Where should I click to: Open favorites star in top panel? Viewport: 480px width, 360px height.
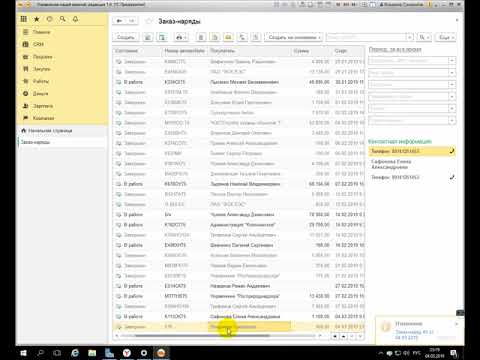pyautogui.click(x=37, y=19)
